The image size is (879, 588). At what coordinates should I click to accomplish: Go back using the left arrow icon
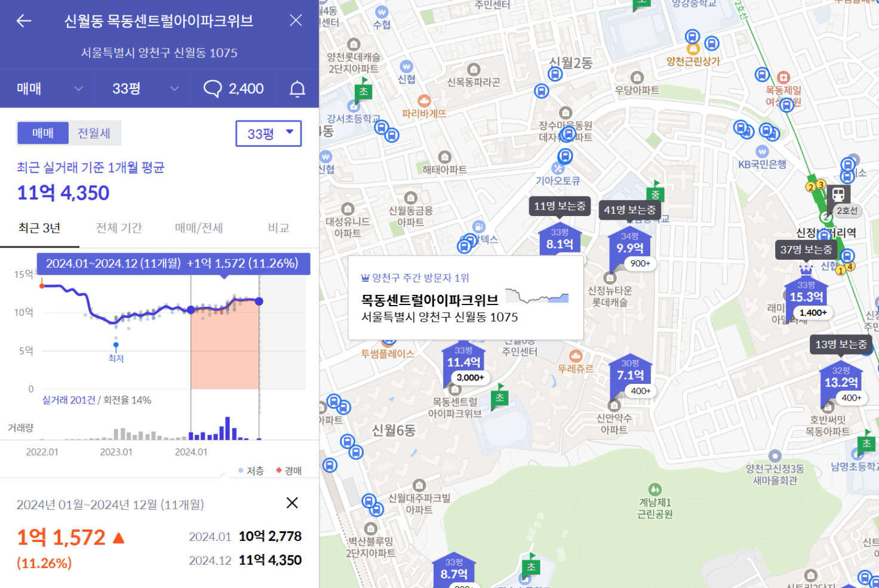24,21
